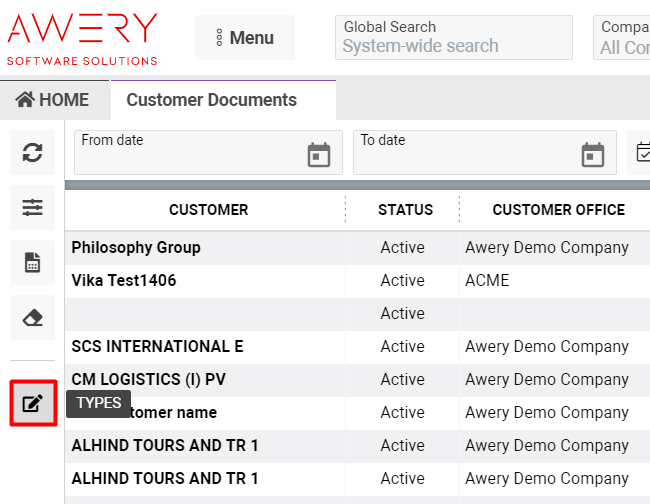
Task: Click the eraser clear icon
Action: point(33,317)
